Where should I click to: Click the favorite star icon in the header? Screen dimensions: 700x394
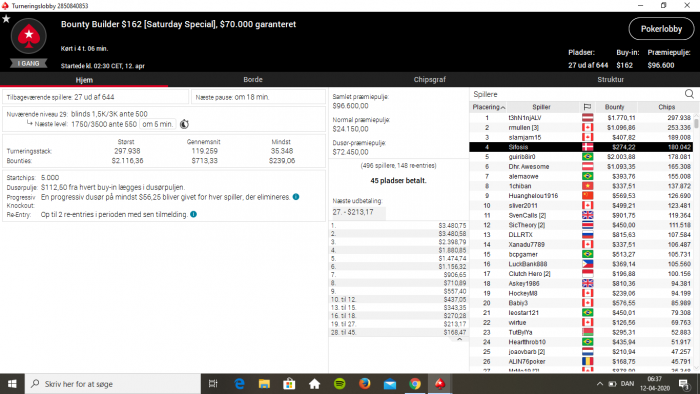pyautogui.click(x=6, y=19)
